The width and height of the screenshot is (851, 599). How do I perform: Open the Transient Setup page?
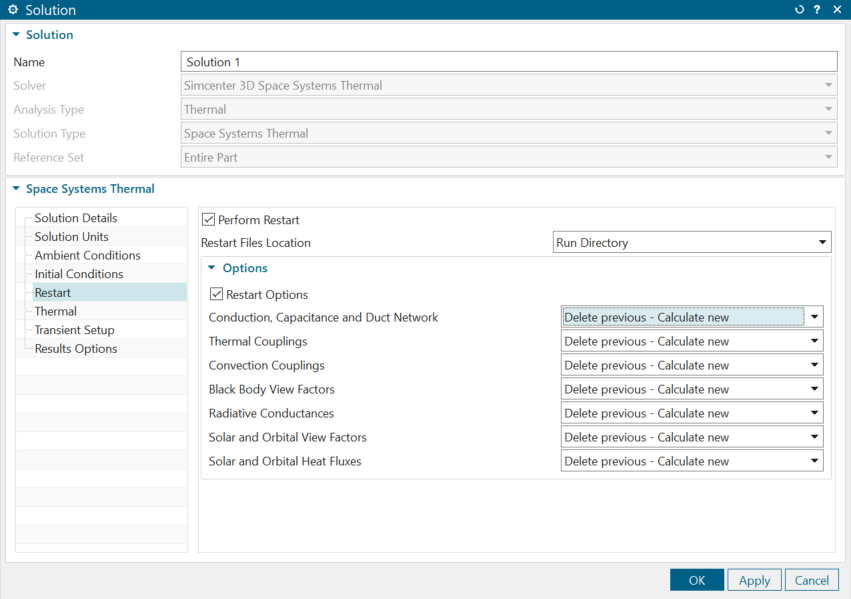coord(74,330)
